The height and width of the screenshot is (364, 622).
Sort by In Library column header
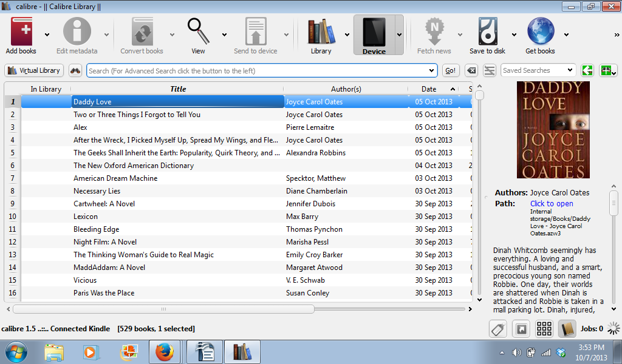[x=46, y=89]
